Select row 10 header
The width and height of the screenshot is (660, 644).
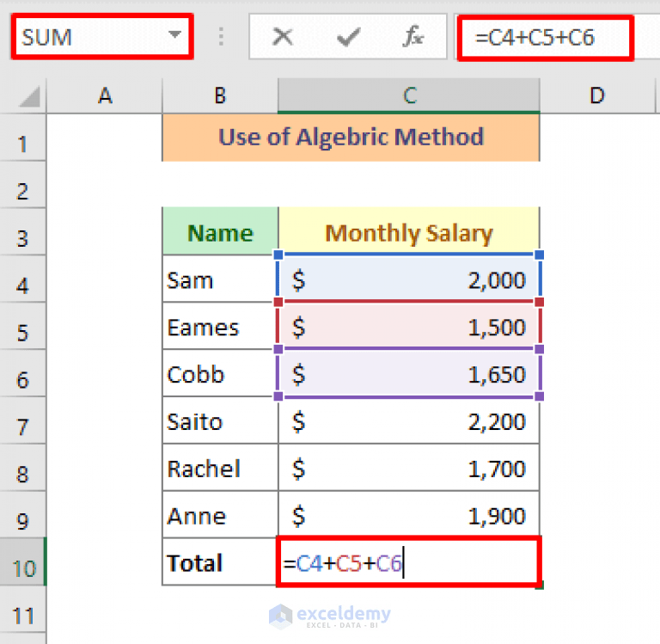[22, 562]
